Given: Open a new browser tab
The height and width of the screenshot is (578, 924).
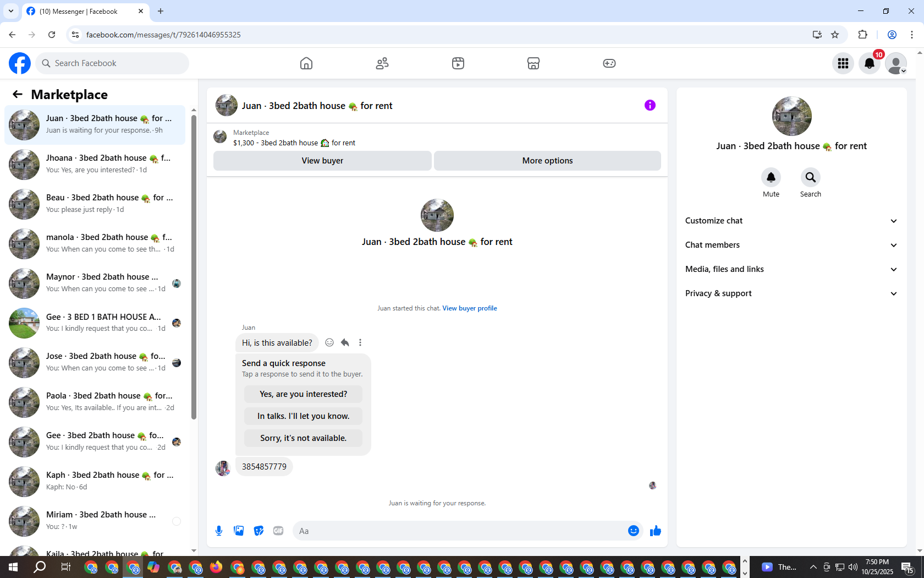Looking at the screenshot, I should pos(161,11).
